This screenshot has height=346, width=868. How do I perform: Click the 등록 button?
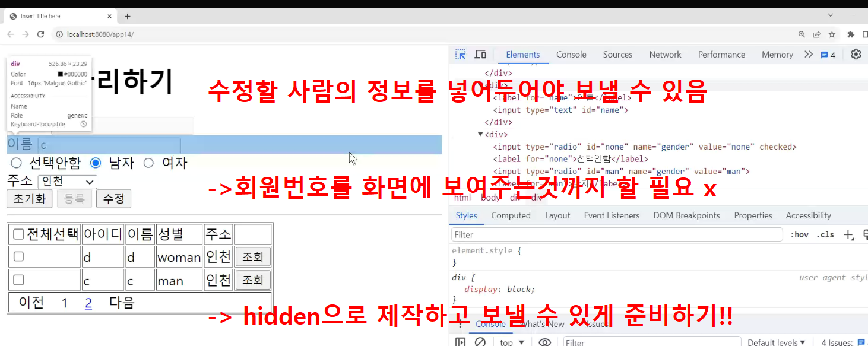(74, 199)
